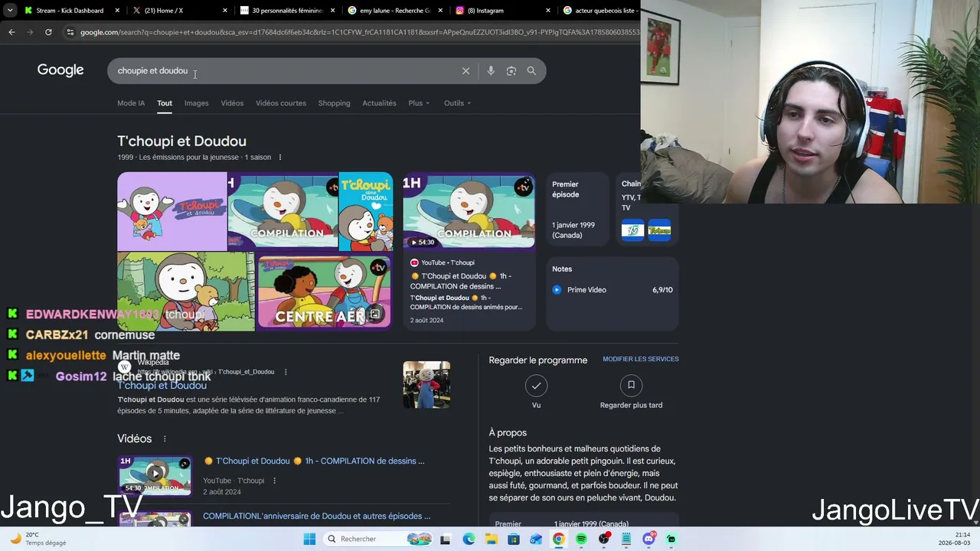The height and width of the screenshot is (551, 980).
Task: Open the weather widget showing 20°C
Action: pyautogui.click(x=38, y=539)
